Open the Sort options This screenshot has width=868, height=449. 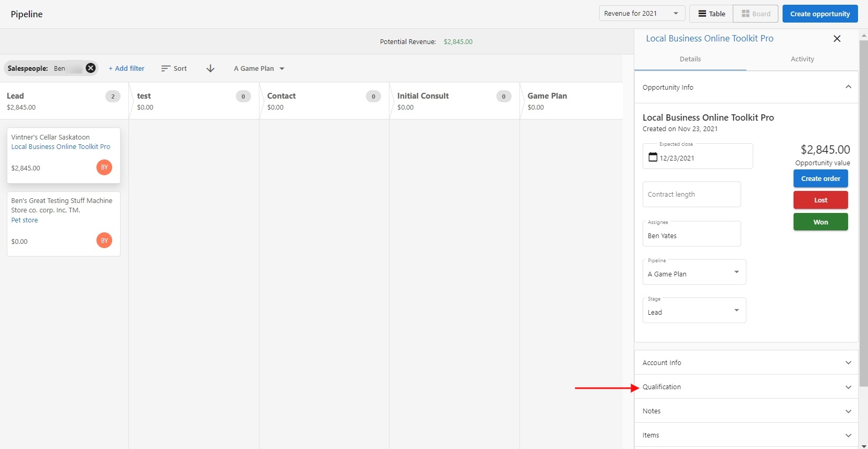coord(174,68)
